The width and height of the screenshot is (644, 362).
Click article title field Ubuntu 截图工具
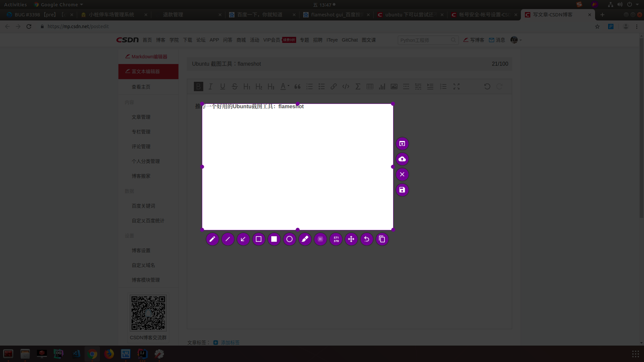349,64
